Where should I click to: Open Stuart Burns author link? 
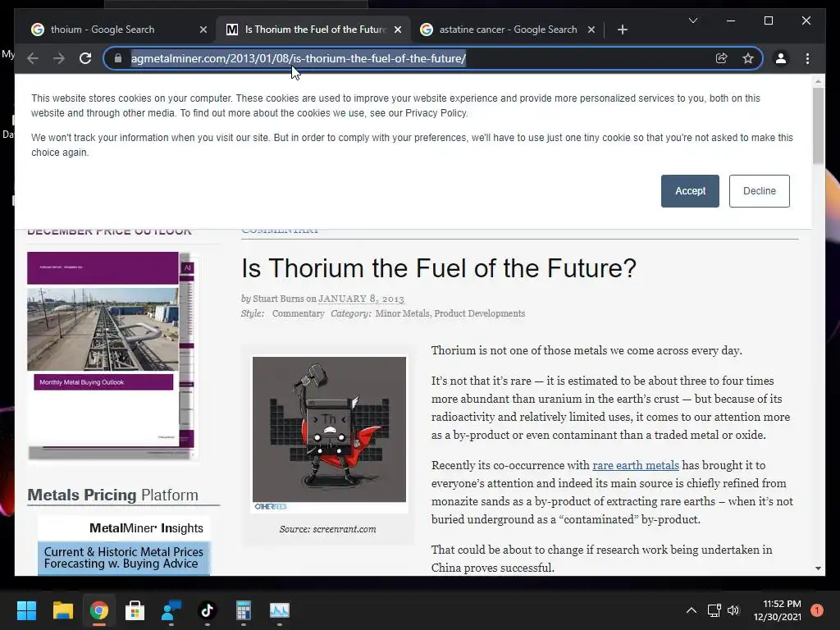[x=278, y=299]
